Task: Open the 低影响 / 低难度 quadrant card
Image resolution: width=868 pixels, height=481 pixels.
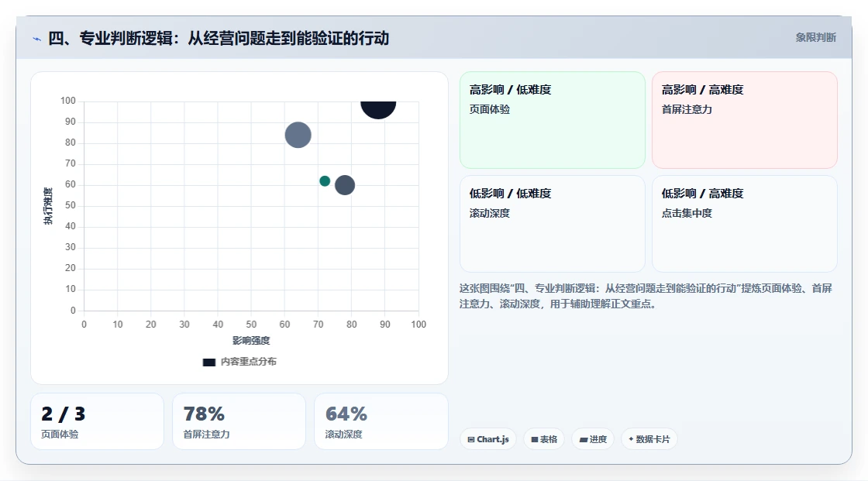Action: coord(553,224)
